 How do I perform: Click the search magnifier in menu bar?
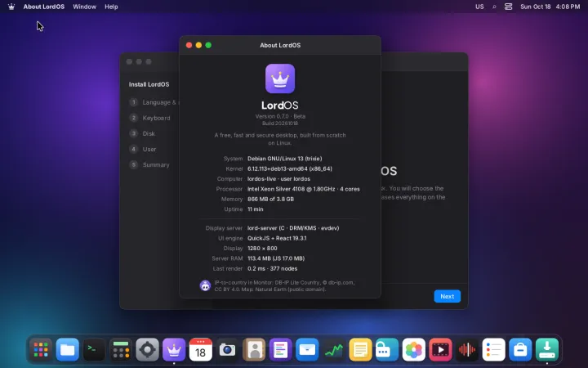click(494, 7)
